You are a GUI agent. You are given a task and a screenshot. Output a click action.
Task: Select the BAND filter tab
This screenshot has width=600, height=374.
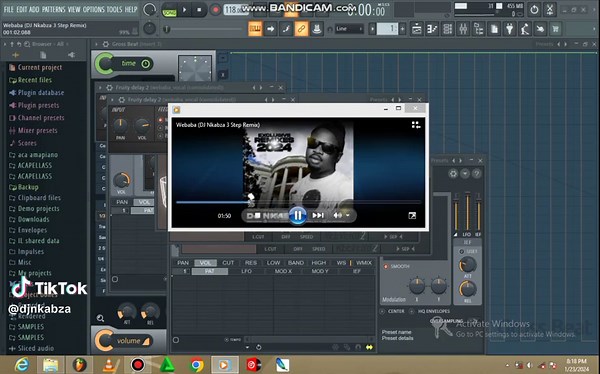pos(296,263)
